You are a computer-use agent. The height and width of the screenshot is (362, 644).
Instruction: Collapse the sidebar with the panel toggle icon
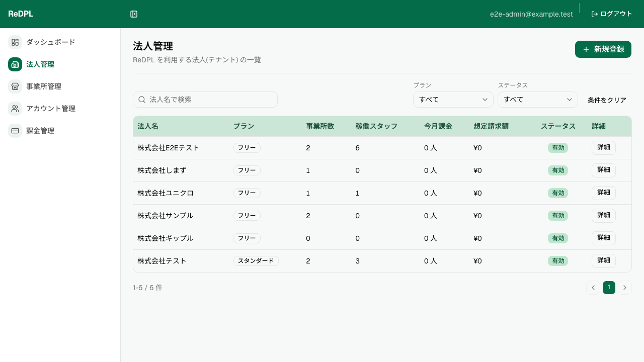click(134, 14)
